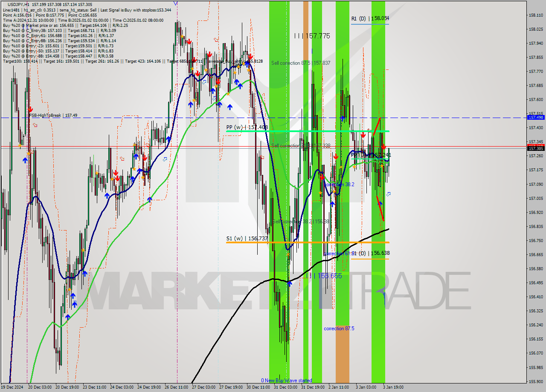Click the 157.770 price scale value

point(536,72)
